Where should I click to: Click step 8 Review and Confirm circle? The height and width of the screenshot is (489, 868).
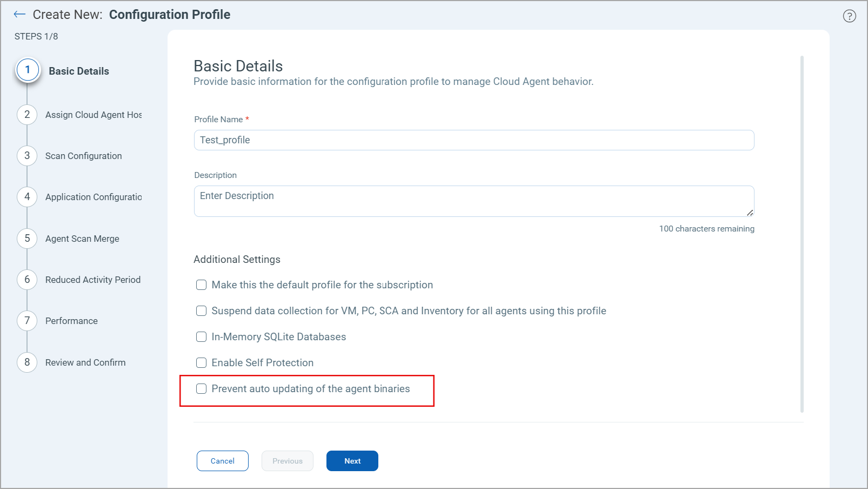click(x=27, y=362)
